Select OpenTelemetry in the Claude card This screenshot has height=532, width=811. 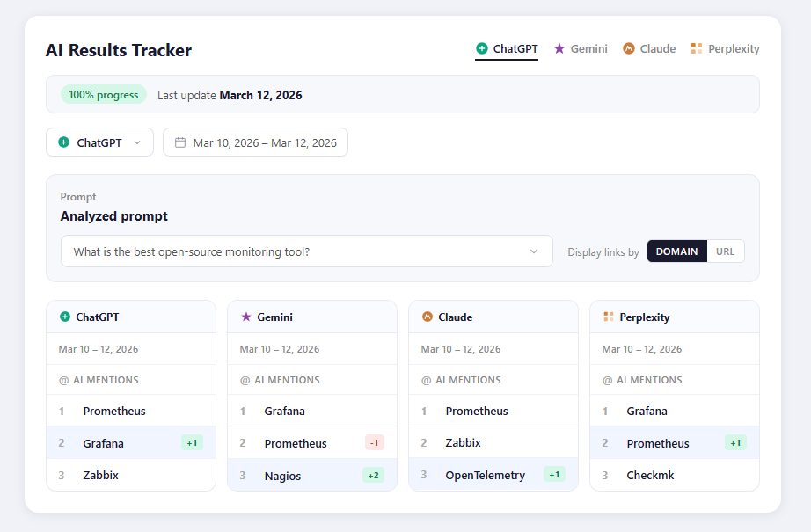[x=493, y=475]
